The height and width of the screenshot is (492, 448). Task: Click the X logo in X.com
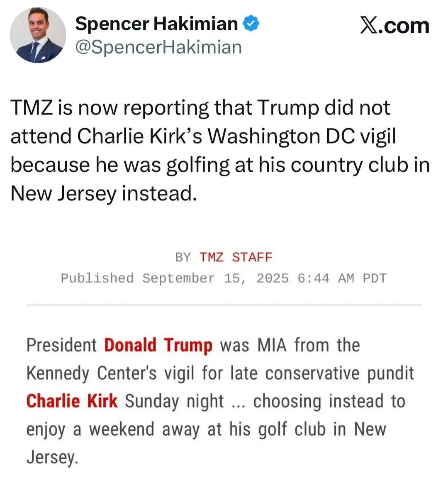(368, 26)
